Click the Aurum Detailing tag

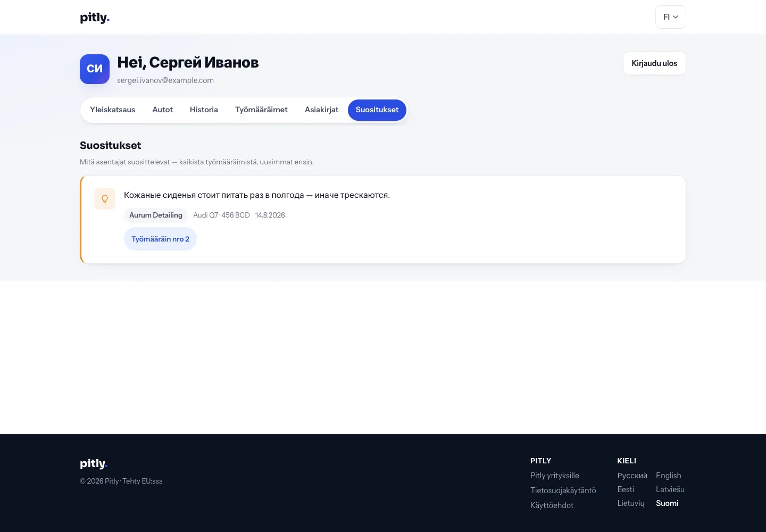point(156,215)
